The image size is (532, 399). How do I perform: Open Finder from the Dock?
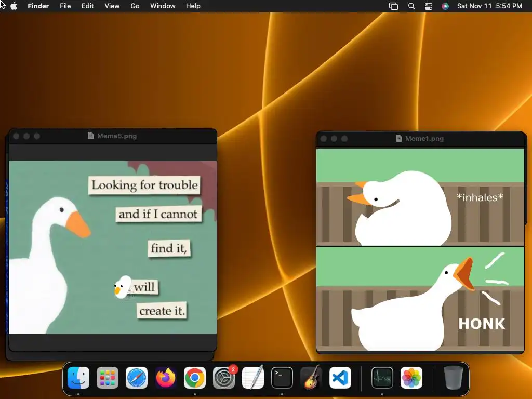[x=78, y=378]
